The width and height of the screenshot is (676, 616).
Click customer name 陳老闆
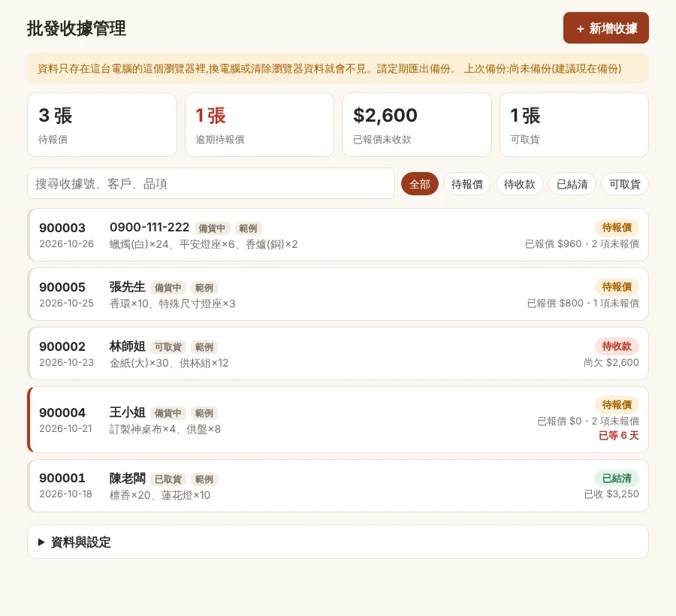[x=127, y=478]
